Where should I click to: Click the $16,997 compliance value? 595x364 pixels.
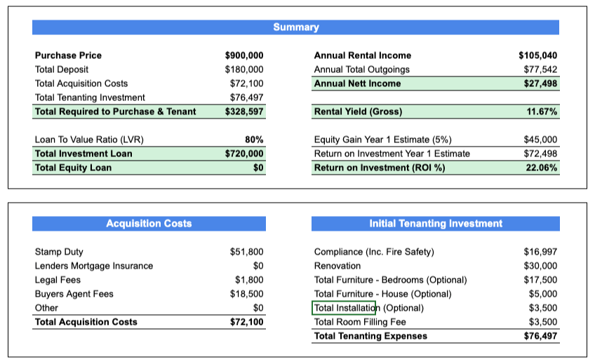coord(540,252)
